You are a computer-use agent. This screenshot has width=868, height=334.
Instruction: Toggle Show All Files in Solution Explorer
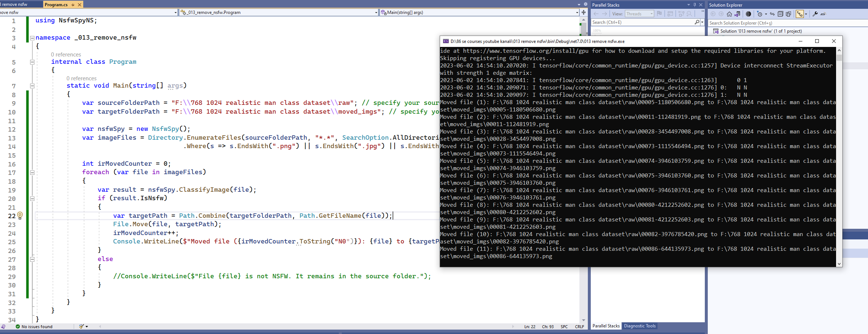pyautogui.click(x=788, y=14)
